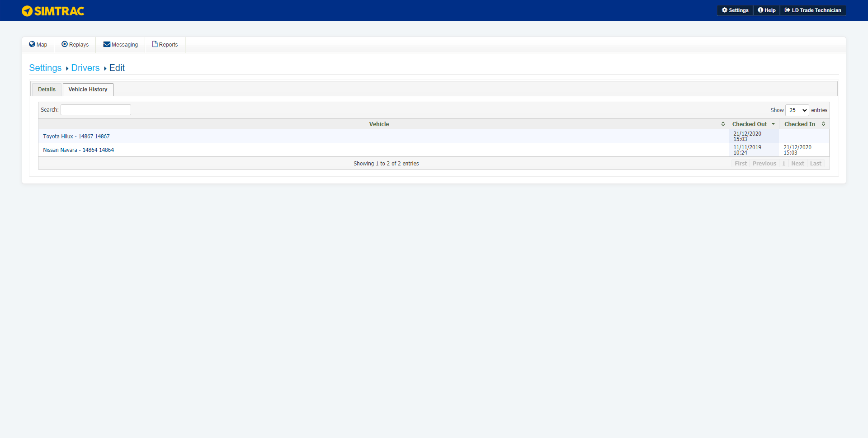Open the Show entries dropdown
The width and height of the screenshot is (868, 438).
click(797, 110)
